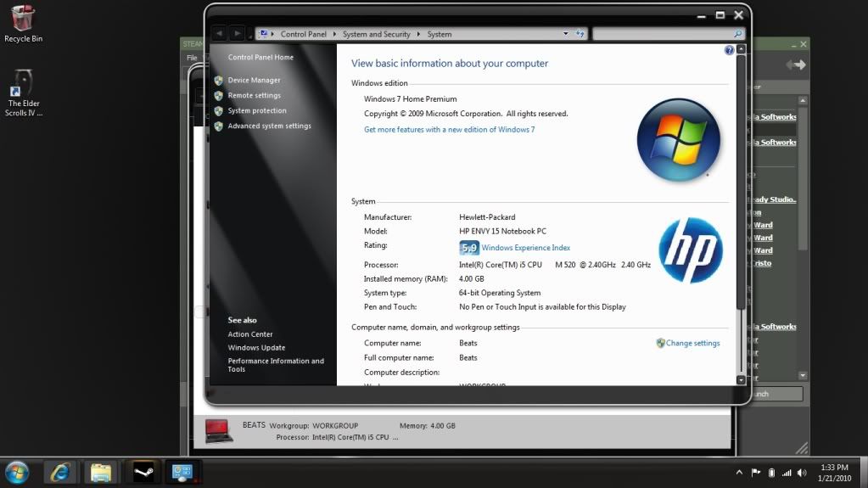Screen dimensions: 868x488
Task: Select the Control Panel System taskbar icon
Action: (x=182, y=473)
